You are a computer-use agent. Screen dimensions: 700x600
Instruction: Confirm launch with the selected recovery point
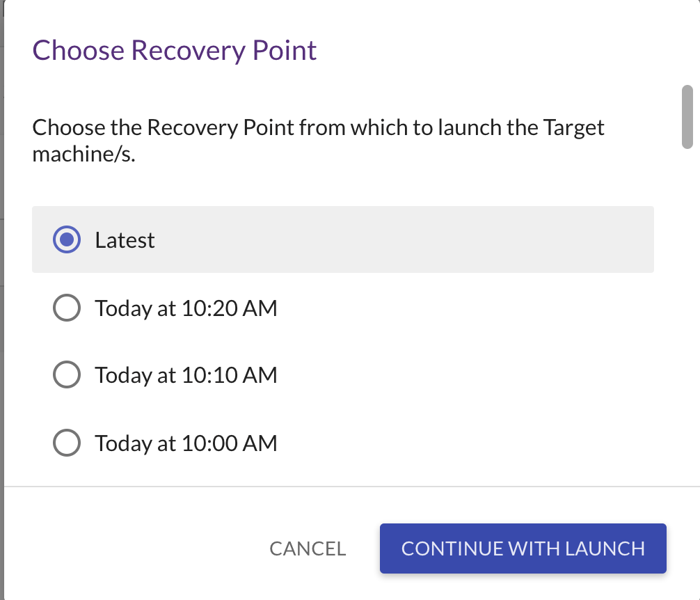(523, 548)
